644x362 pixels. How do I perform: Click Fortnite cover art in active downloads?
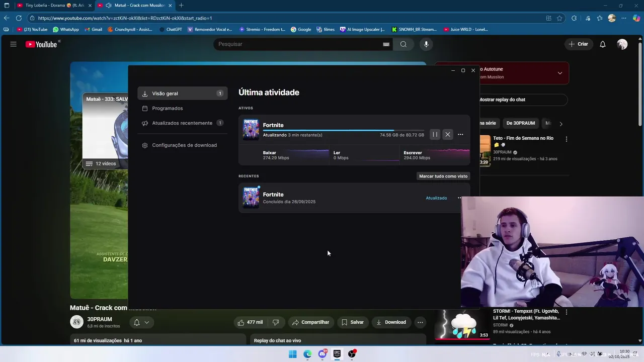251,129
